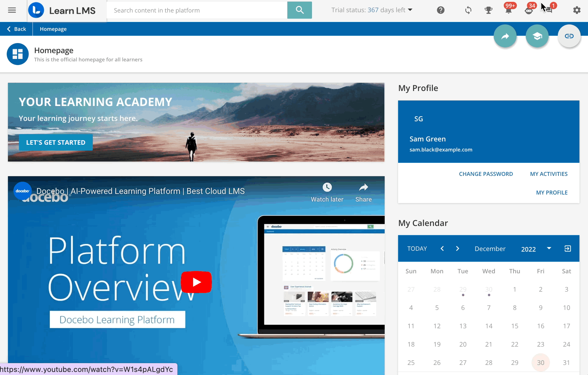588x375 pixels.
Task: Click the sync refresh icon
Action: [x=468, y=10]
